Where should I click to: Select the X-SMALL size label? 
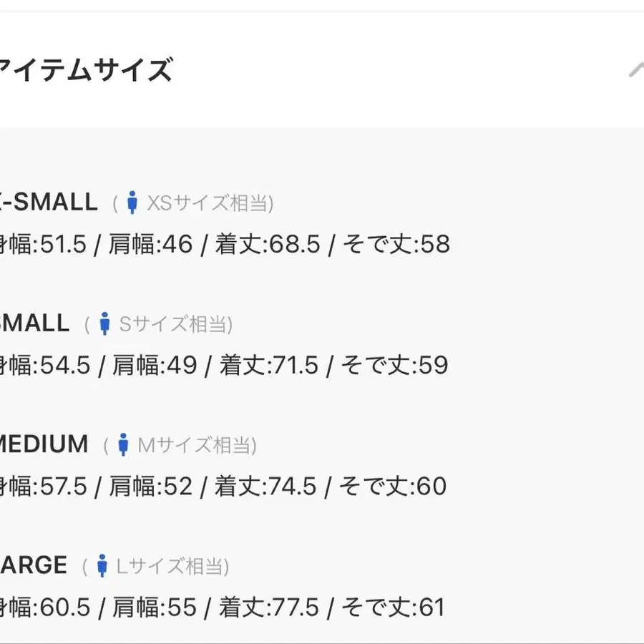coord(49,203)
